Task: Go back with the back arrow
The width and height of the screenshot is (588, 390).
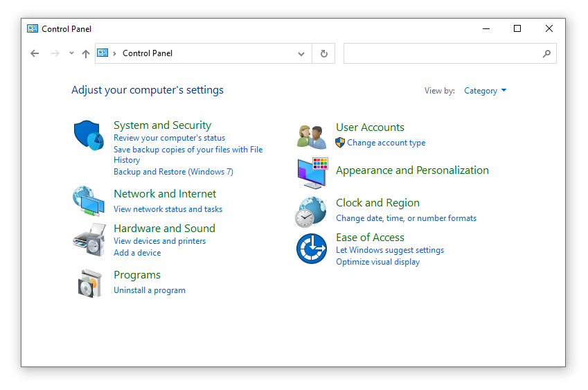Action: (35, 53)
